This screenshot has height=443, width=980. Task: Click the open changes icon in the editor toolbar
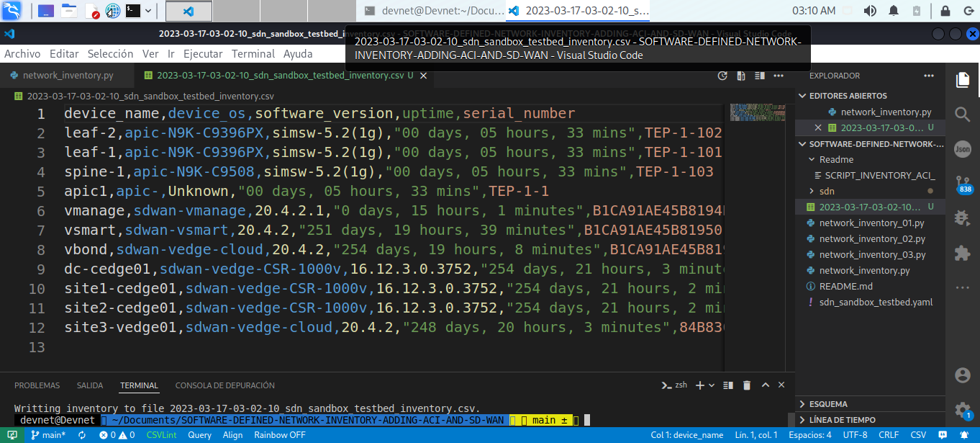[723, 76]
